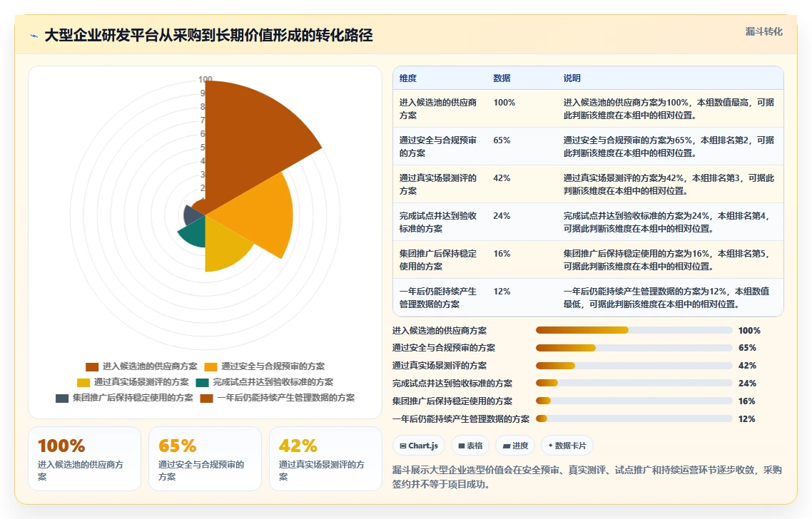This screenshot has width=812, height=519.
Task: Click the 100 label on the radial axis
Action: click(x=205, y=79)
